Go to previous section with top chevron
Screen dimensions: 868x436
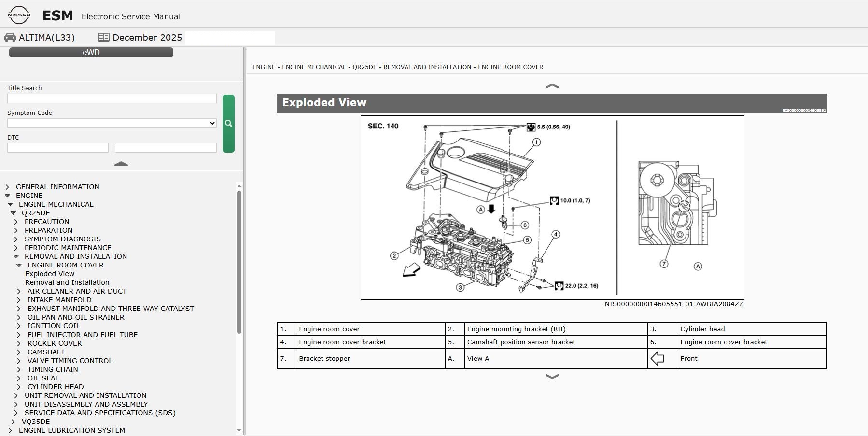point(552,86)
